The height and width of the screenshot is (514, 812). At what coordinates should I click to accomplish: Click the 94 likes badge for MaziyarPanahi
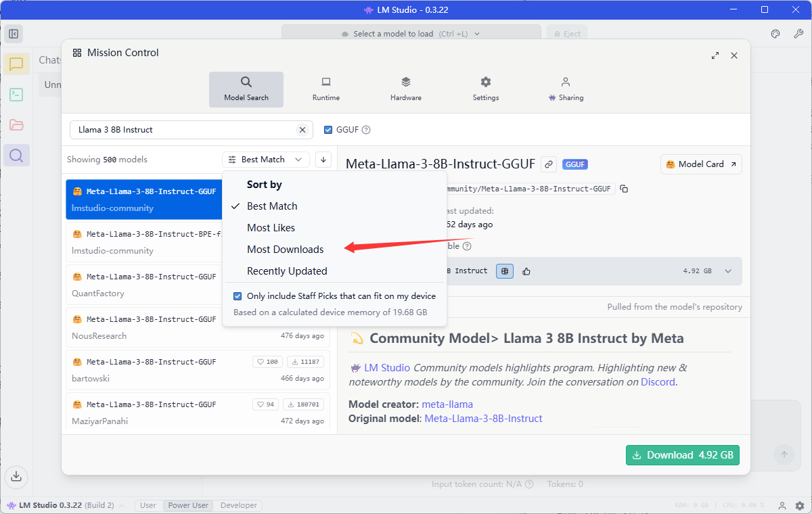click(265, 404)
